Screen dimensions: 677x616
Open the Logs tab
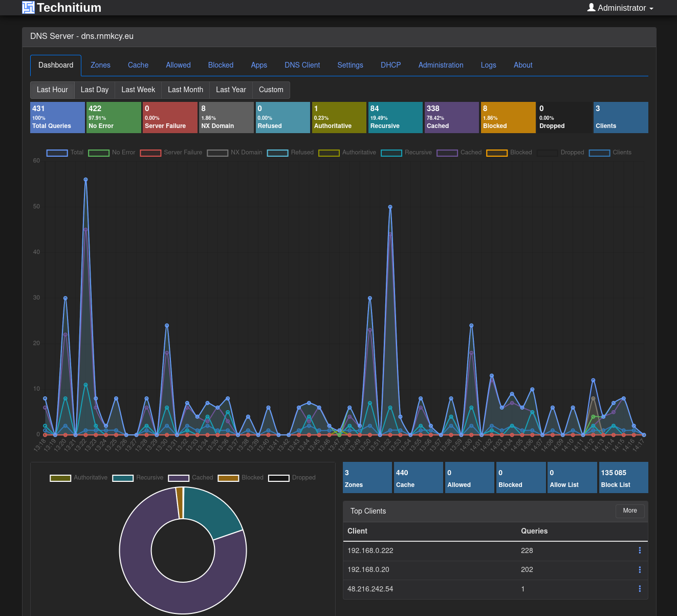pos(488,65)
